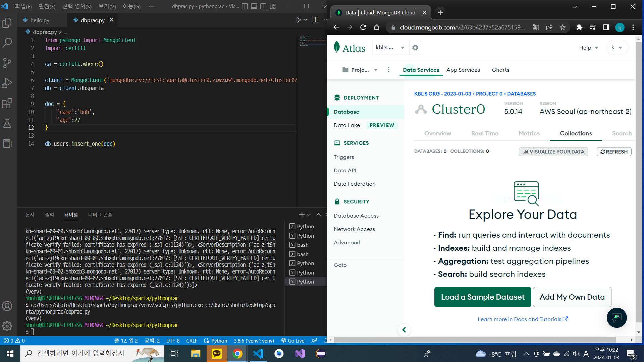This screenshot has width=644, height=362.
Task: Open the Accounts menu in VS Code
Action: point(7,306)
